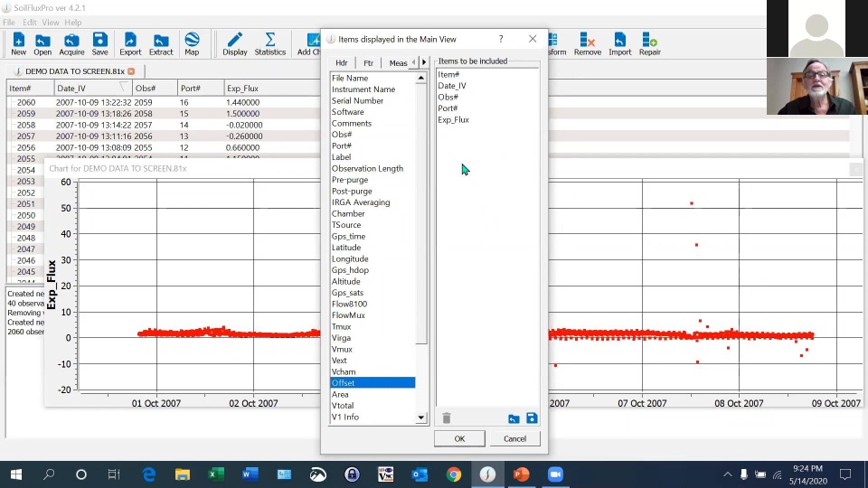This screenshot has width=868, height=488.
Task: Click the Acquire toolbar icon
Action: point(71,43)
